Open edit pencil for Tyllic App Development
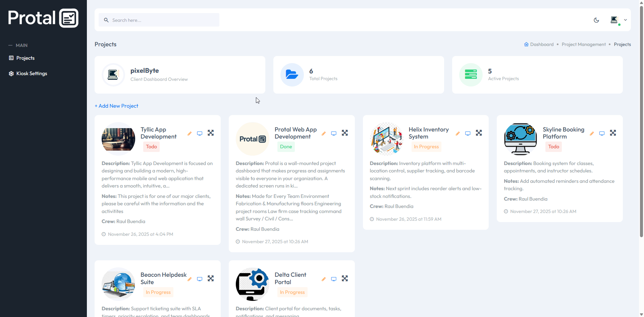This screenshot has height=317, width=644. 190,133
